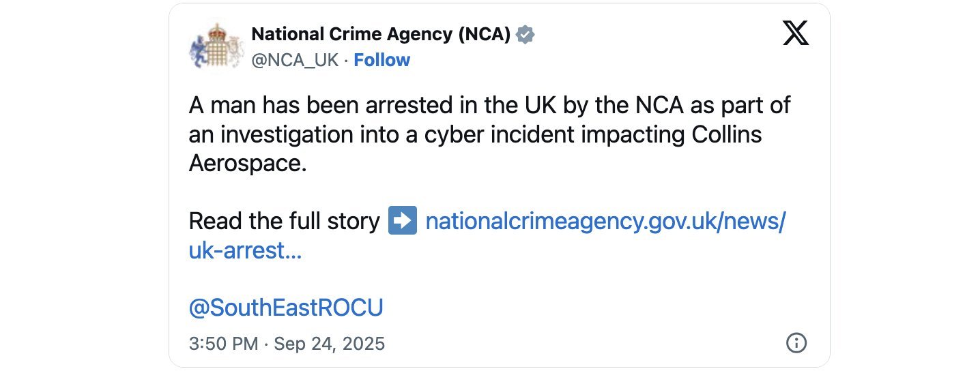Click the word "Aerospace." in the tweet

pos(246,164)
